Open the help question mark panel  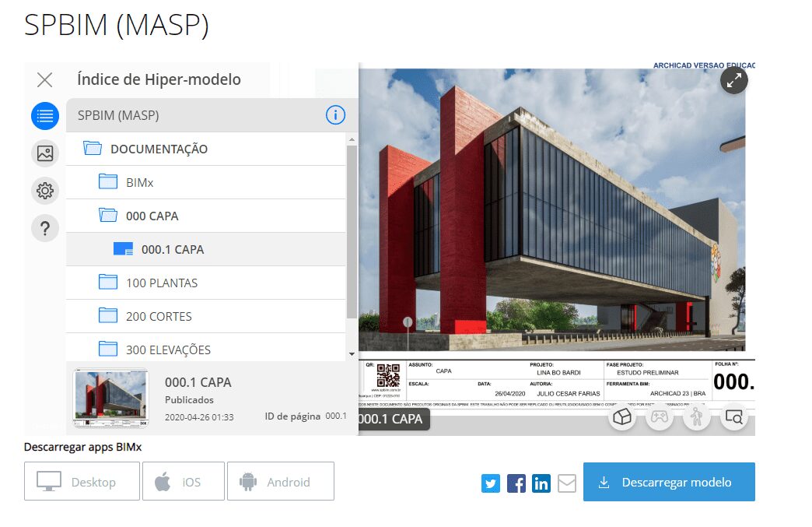pyautogui.click(x=44, y=228)
